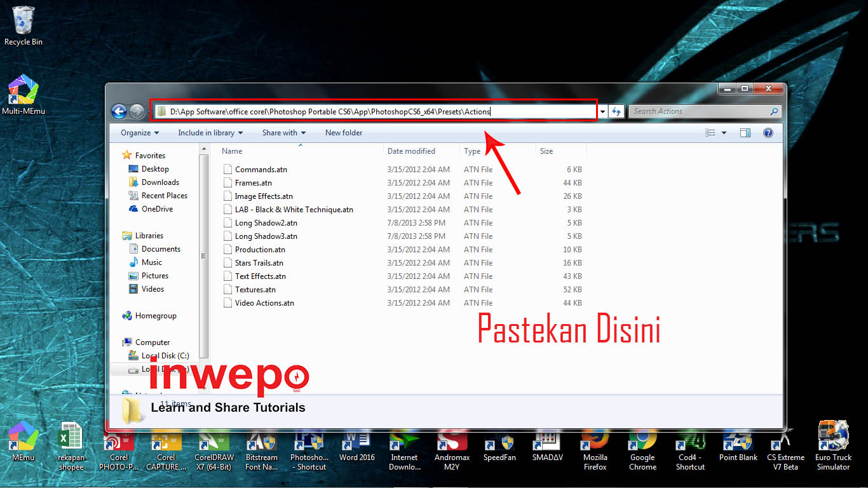This screenshot has width=868, height=488.
Task: Open the Share with menu
Action: click(x=283, y=133)
